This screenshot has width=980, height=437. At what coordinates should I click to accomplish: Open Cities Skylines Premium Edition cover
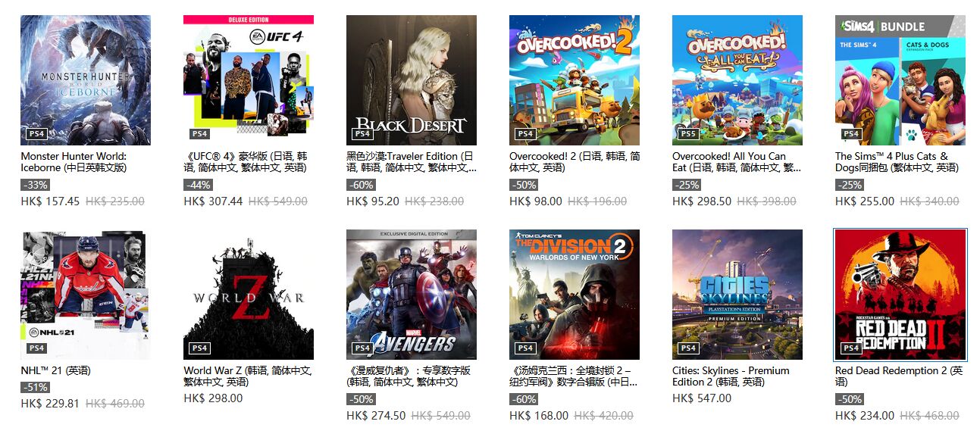737,295
